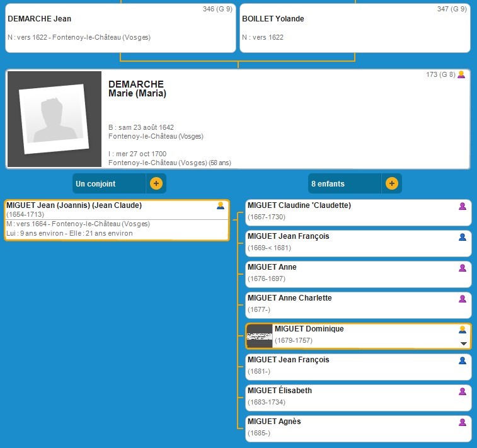Viewport: 477px width, 448px height.
Task: Click purple person icon for Claudine Miguet
Action: point(463,206)
